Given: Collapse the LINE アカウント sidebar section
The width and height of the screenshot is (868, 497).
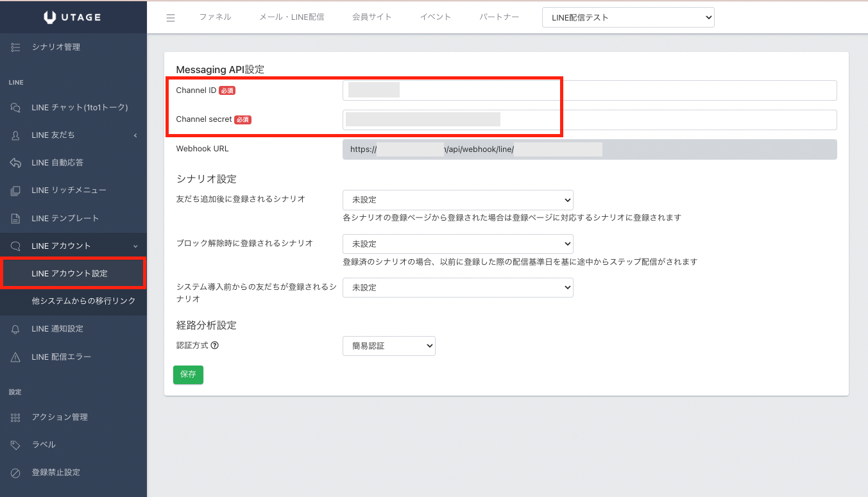Looking at the screenshot, I should pyautogui.click(x=135, y=246).
